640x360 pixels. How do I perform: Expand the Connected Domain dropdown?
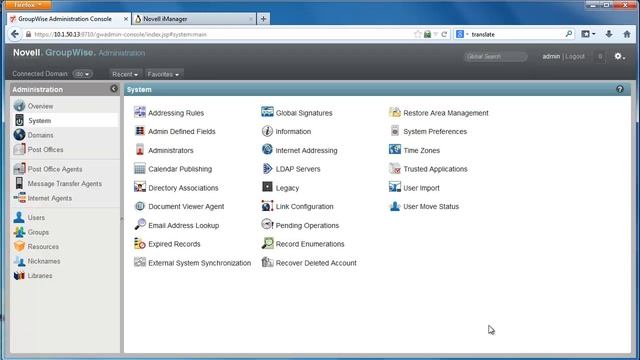(x=82, y=74)
